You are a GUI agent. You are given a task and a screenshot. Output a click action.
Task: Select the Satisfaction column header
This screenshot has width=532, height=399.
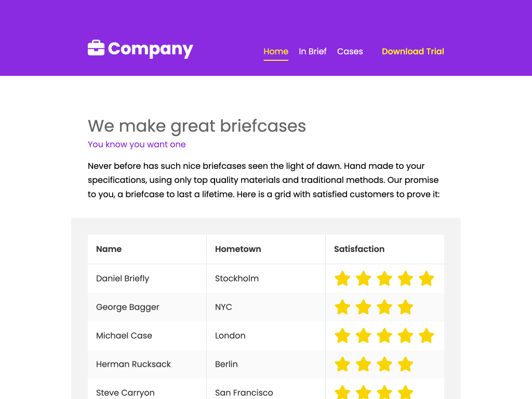[359, 249]
